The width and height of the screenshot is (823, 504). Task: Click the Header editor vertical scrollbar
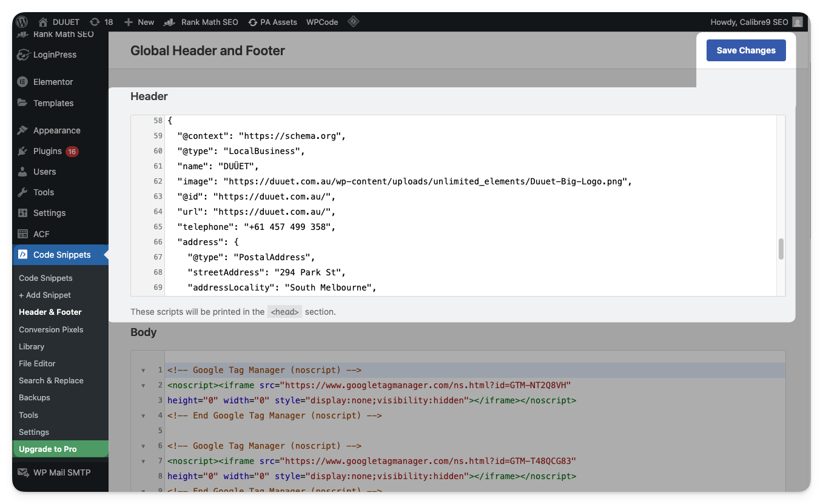point(781,249)
